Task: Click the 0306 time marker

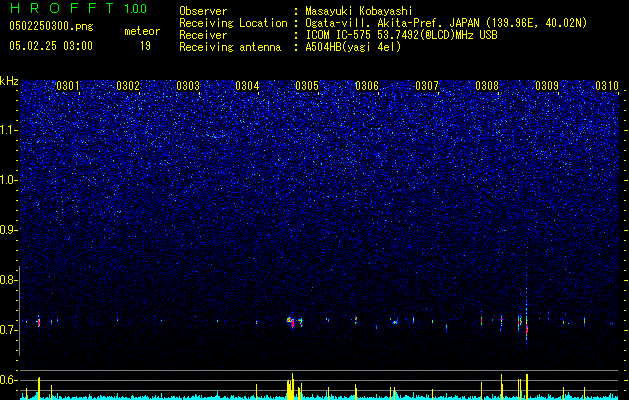Action: (x=367, y=86)
